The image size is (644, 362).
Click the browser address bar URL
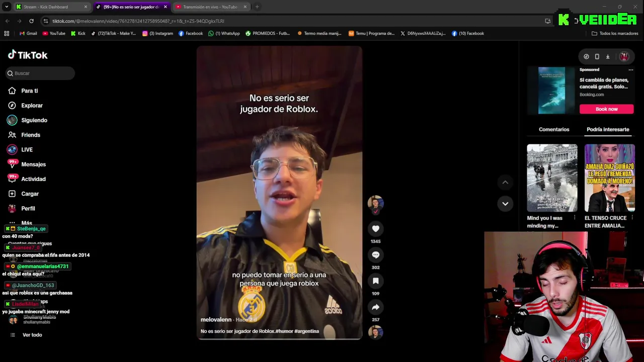click(138, 21)
